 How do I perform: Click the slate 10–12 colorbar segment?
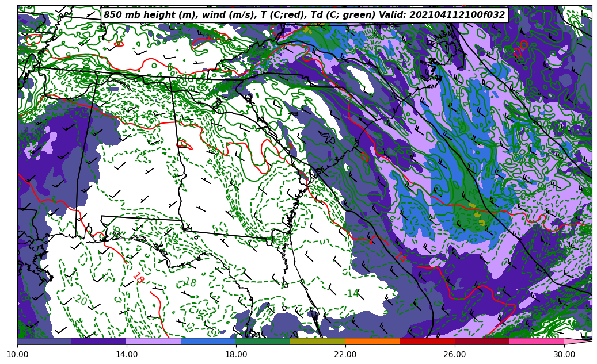tap(44, 341)
